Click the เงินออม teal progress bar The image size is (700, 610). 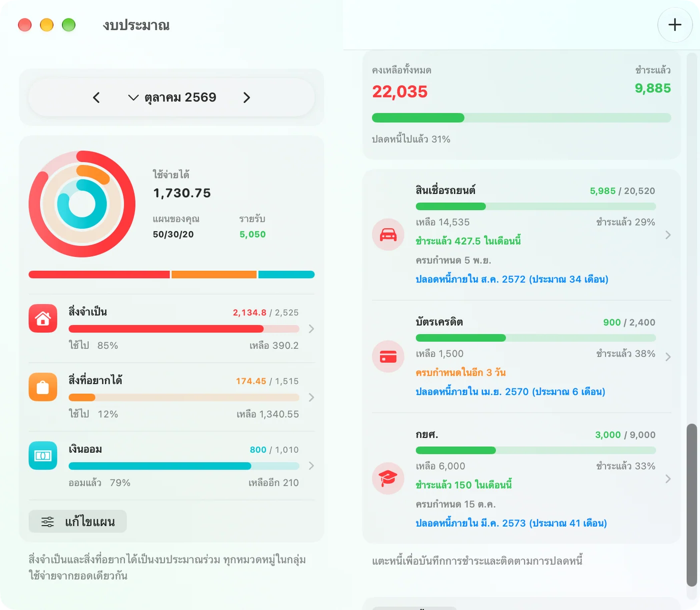click(184, 466)
